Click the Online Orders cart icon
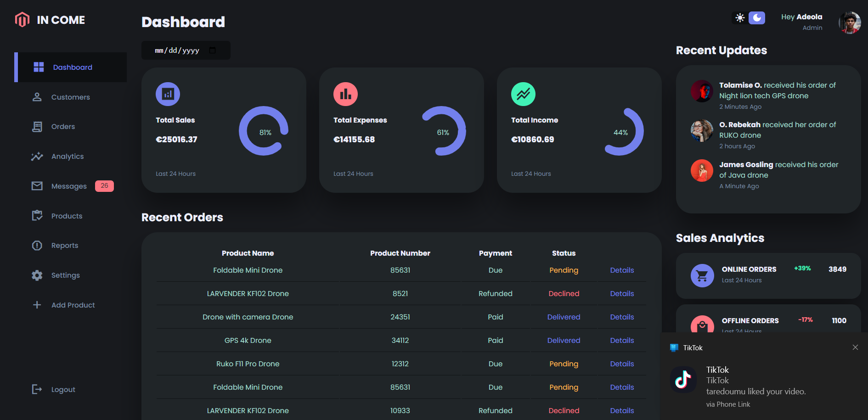Viewport: 868px width, 420px height. click(x=702, y=275)
